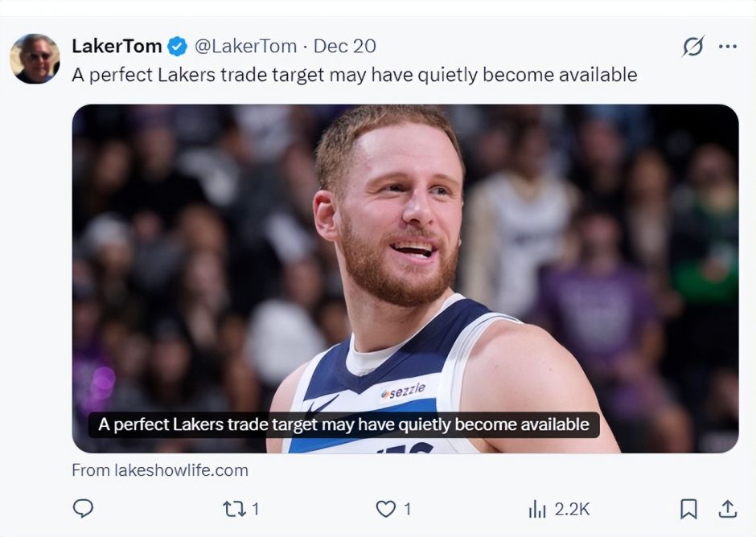This screenshot has width=756, height=537.
Task: Open LakerTom's profile picture
Action: tap(35, 59)
